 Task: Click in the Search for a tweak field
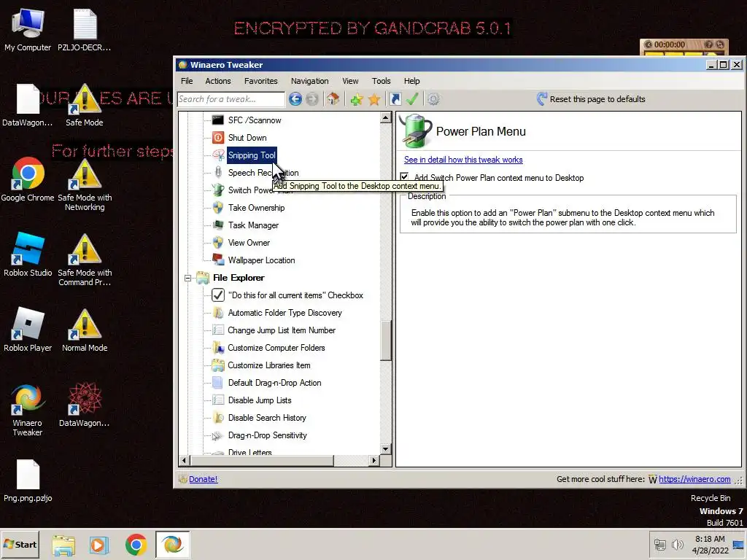coord(231,99)
